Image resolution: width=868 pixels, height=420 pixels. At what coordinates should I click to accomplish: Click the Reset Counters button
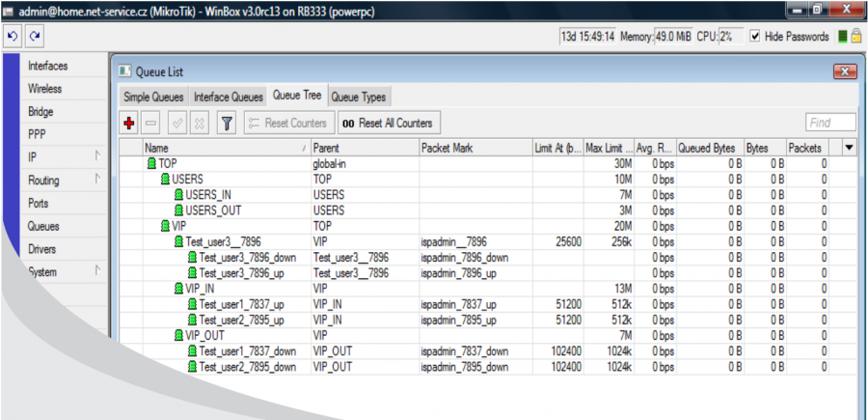[289, 123]
